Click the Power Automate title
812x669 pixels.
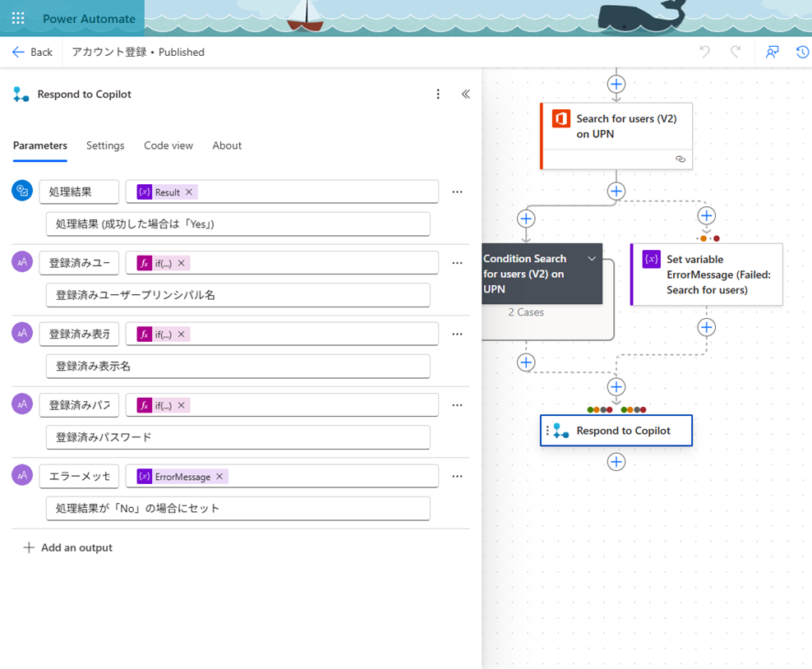89,19
